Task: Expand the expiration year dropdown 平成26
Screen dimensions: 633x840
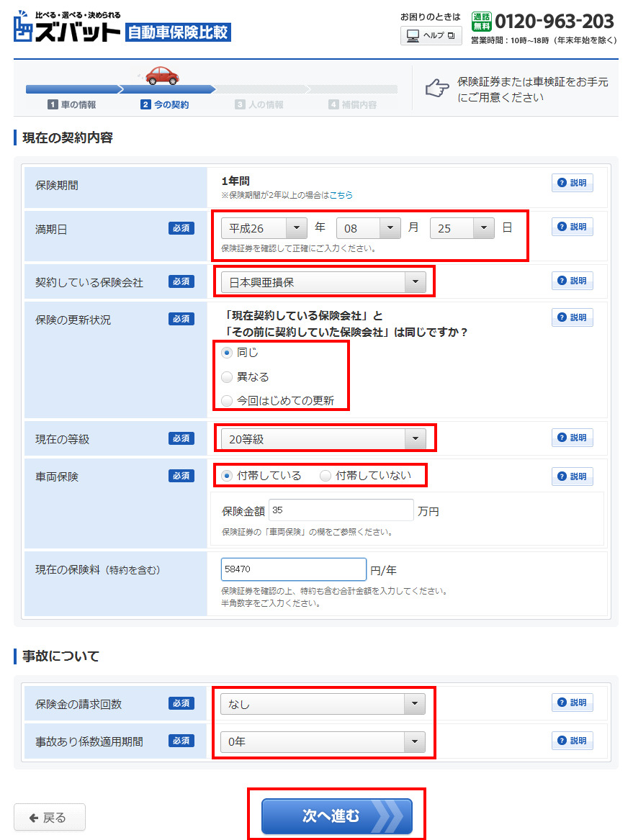Action: [x=264, y=228]
